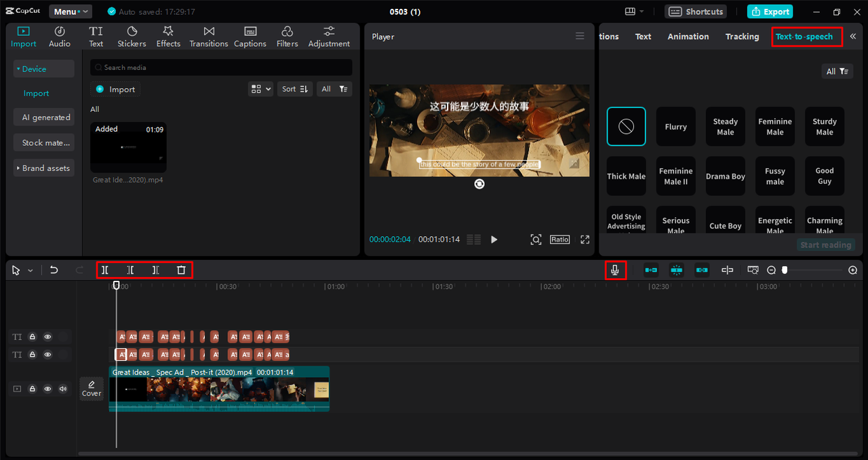Collapse the right panel with double chevron

click(853, 37)
